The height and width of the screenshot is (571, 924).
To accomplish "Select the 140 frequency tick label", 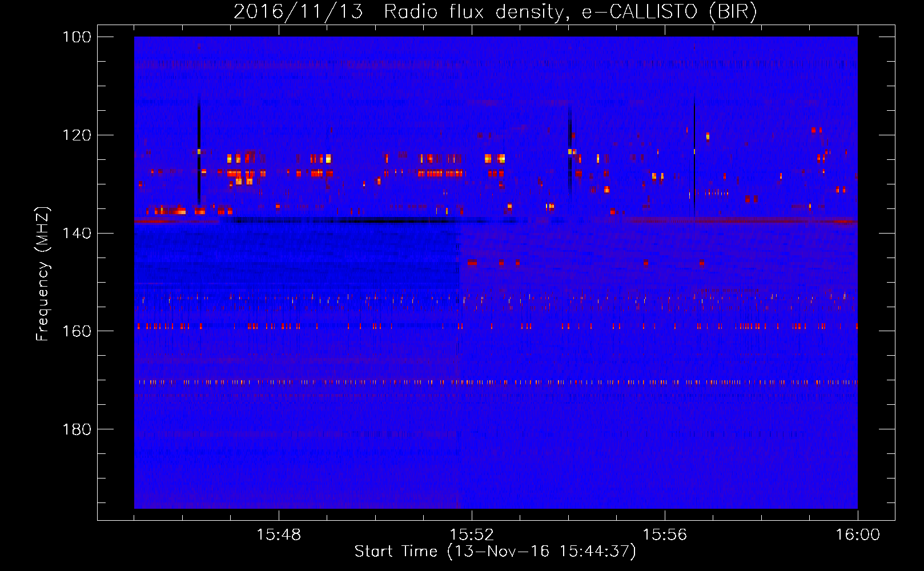I will (x=78, y=233).
